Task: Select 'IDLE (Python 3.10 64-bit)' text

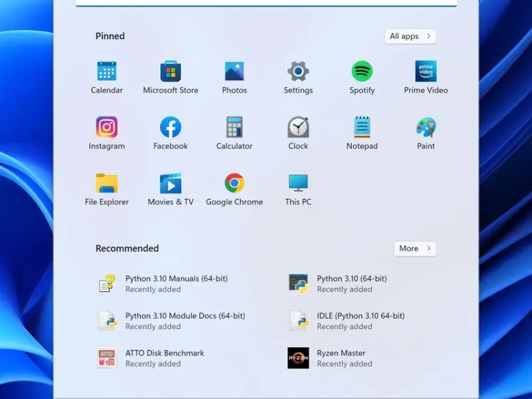Action: (x=360, y=316)
